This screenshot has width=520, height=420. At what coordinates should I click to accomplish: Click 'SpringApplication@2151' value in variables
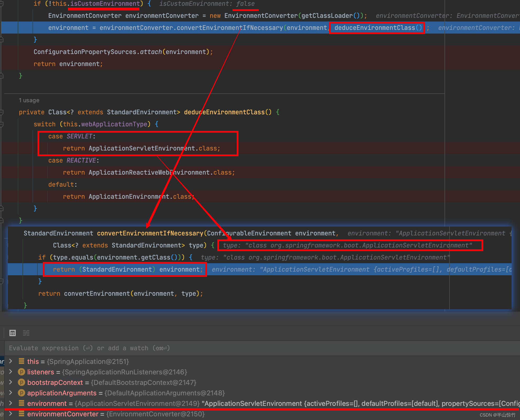(x=88, y=362)
